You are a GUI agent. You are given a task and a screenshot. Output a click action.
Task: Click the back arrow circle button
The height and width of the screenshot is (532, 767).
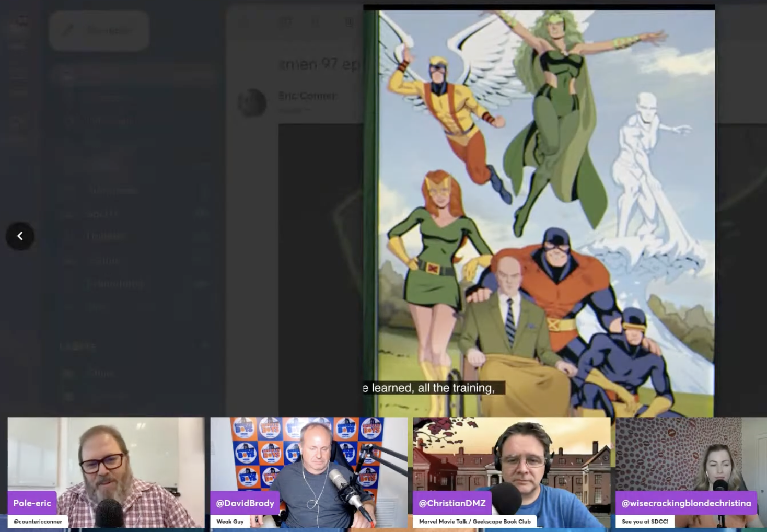(20, 236)
